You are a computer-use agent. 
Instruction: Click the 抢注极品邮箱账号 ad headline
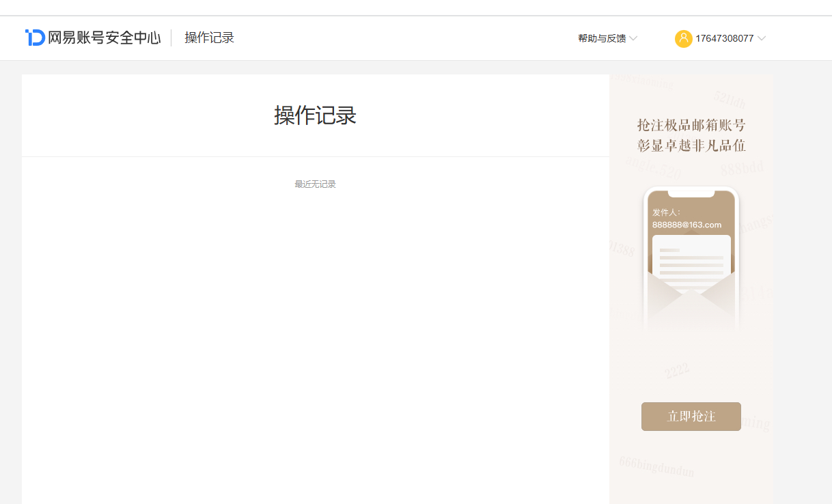tap(691, 125)
